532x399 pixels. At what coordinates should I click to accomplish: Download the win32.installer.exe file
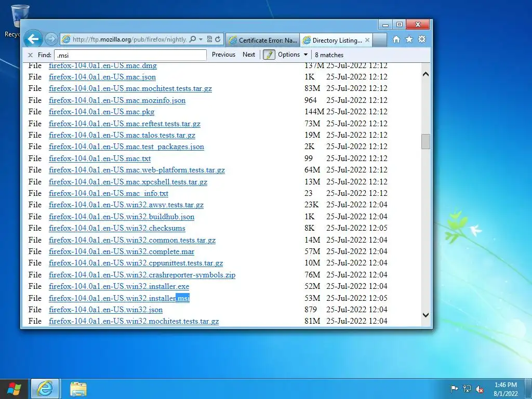click(119, 287)
